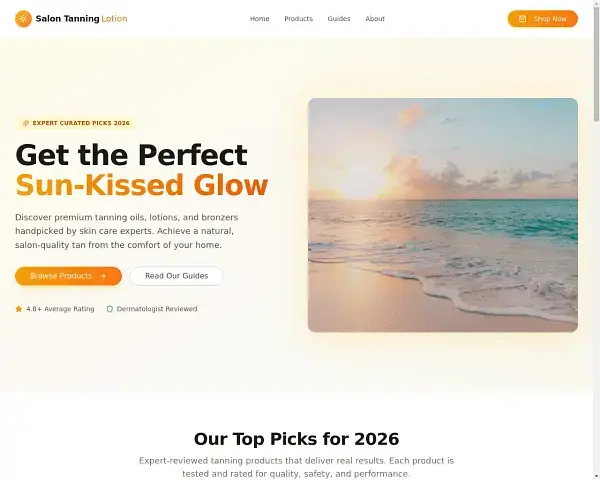Click the 4.8+ Average Rating text
Image resolution: width=600 pixels, height=480 pixels.
pos(60,309)
